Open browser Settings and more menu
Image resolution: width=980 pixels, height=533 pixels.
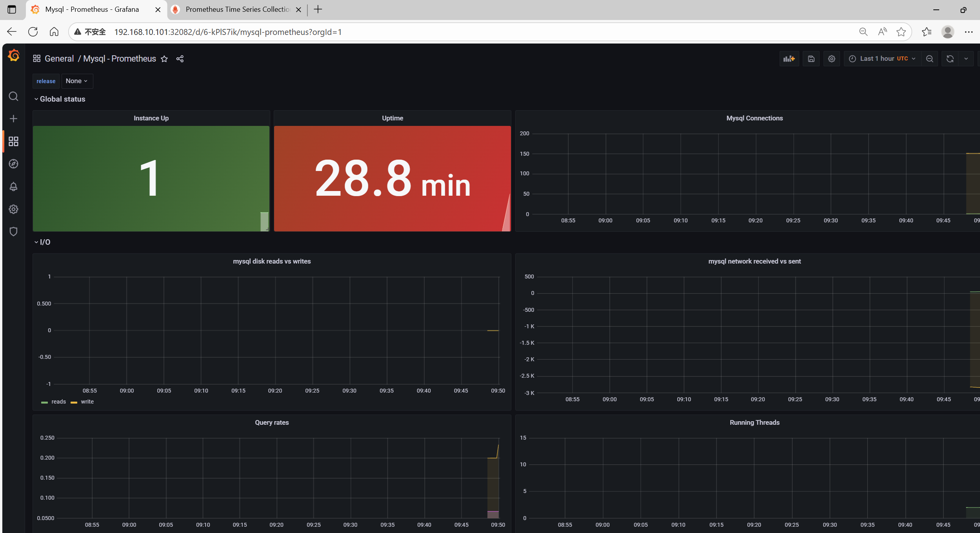[969, 32]
